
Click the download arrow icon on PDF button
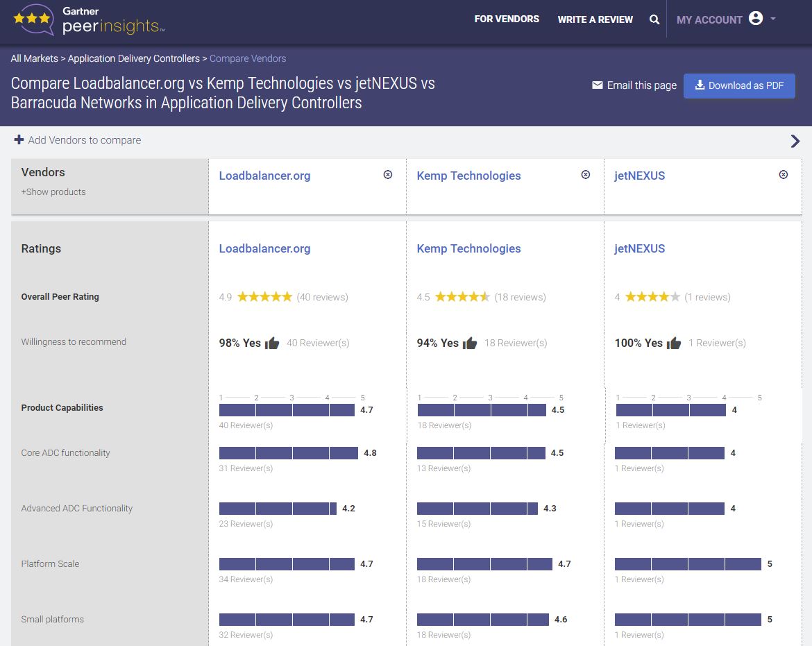700,85
